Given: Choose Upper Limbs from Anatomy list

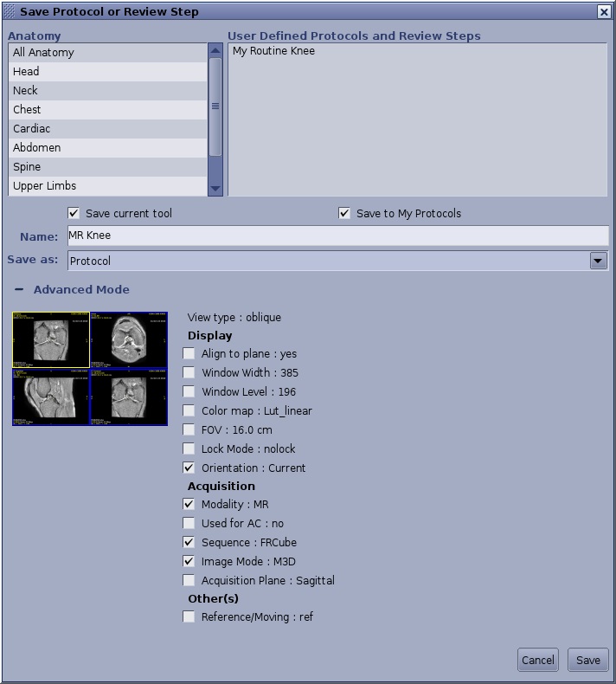Looking at the screenshot, I should point(45,186).
